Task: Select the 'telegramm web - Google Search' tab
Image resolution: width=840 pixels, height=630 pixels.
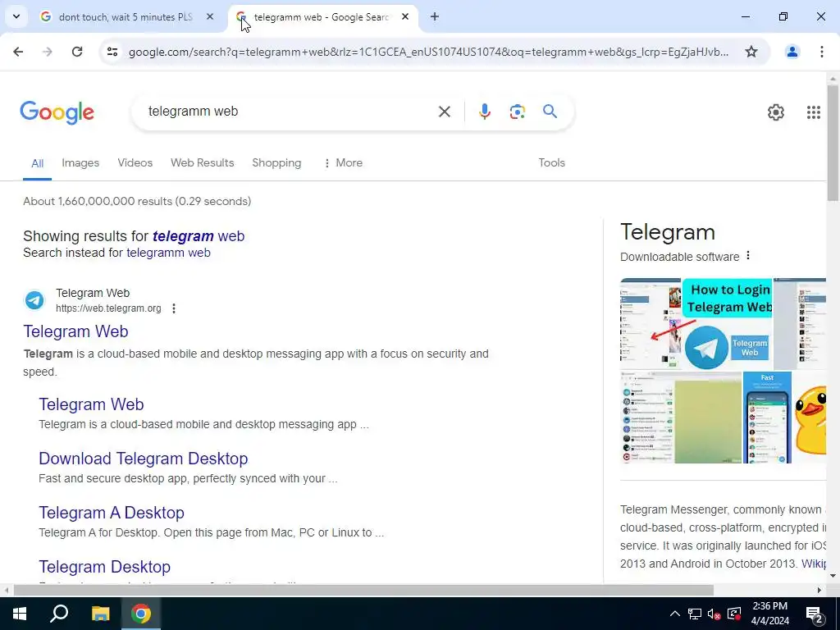Action: tap(322, 17)
